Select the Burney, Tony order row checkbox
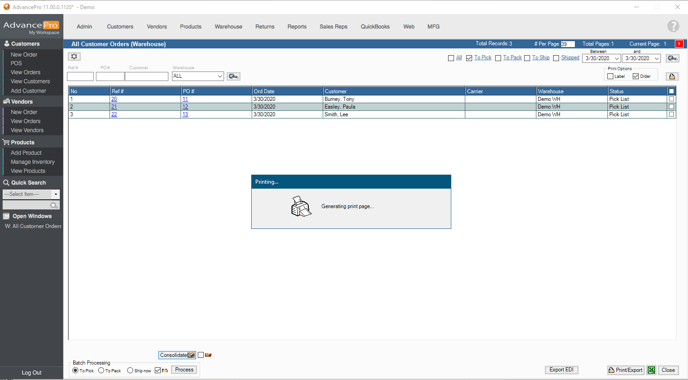Viewport: 688px width, 380px height. coord(671,99)
